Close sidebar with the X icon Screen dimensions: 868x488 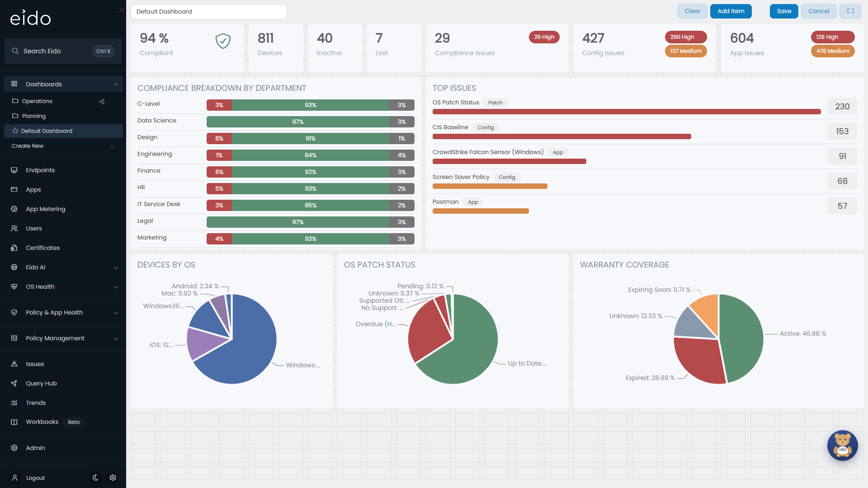click(x=122, y=10)
